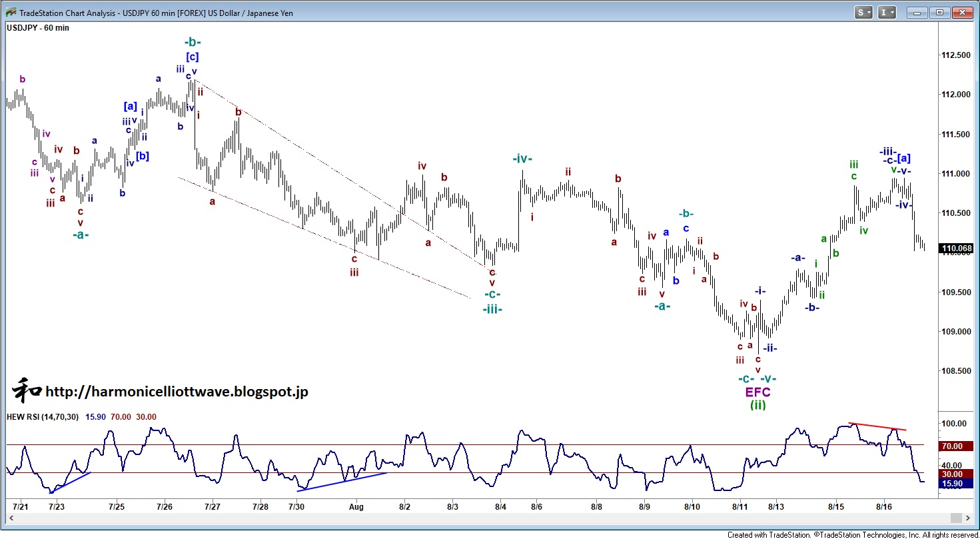Click the scrollbar right arrow
The image size is (980, 539).
(x=967, y=518)
